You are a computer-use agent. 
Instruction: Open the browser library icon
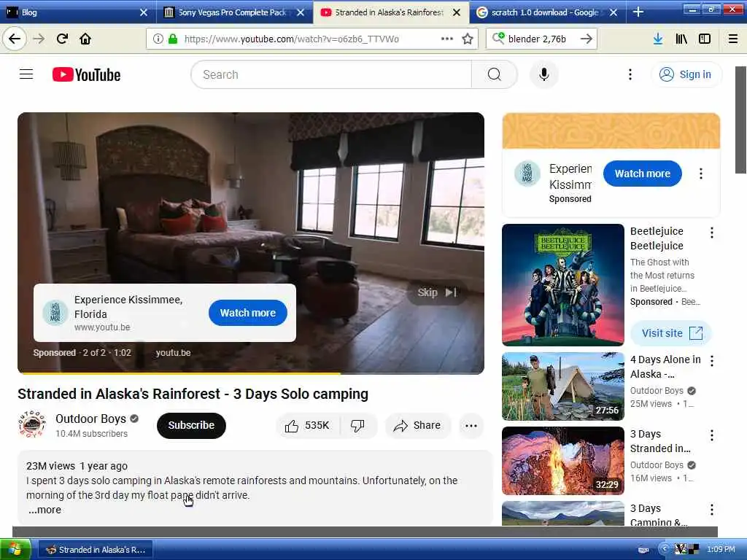(x=681, y=39)
